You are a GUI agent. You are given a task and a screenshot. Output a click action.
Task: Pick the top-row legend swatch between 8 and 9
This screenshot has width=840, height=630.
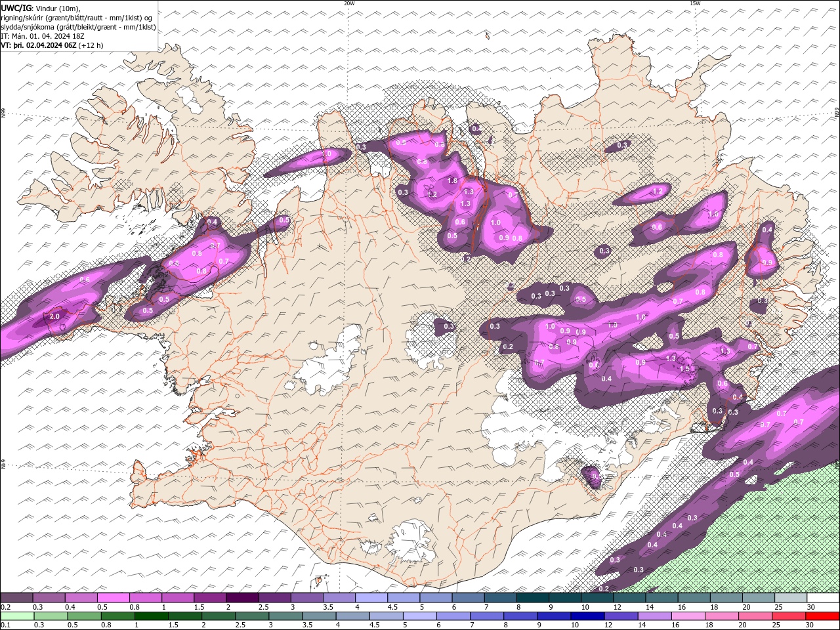(x=533, y=597)
